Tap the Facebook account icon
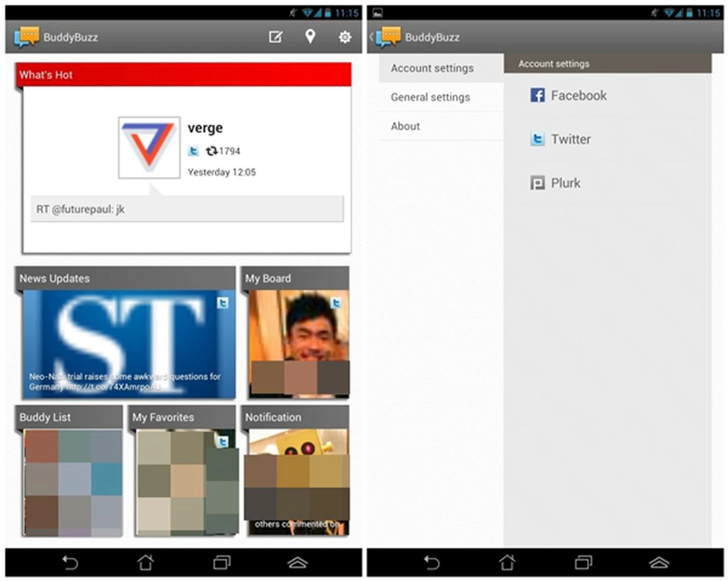Viewport: 728px width, 581px height. tap(537, 95)
